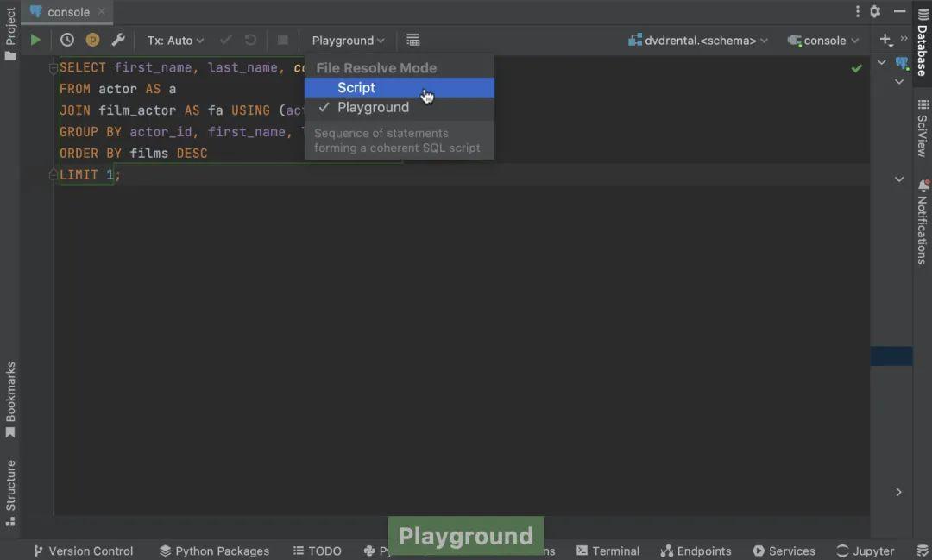
Task: Select the checked Playground resolve mode entry
Action: (x=373, y=107)
